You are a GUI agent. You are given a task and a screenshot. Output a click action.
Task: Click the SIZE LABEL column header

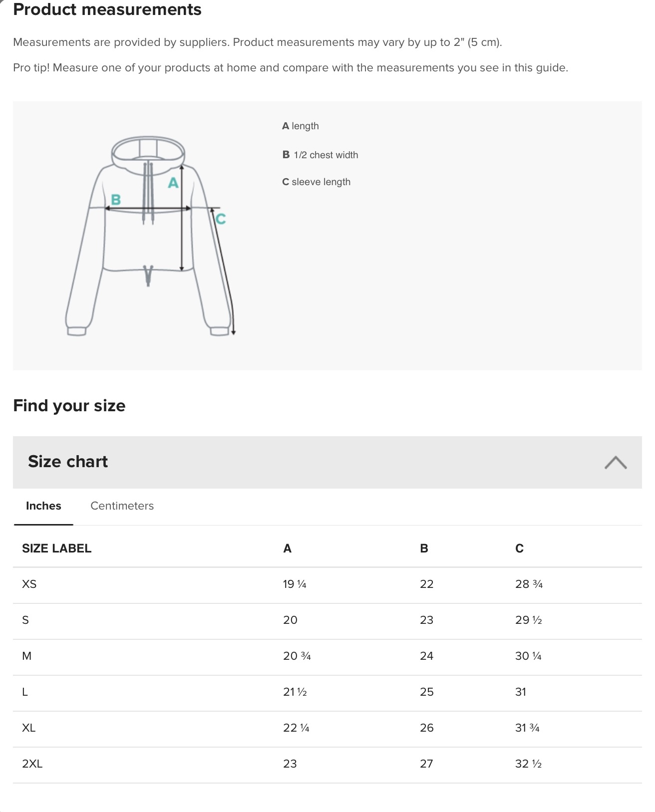tap(56, 548)
